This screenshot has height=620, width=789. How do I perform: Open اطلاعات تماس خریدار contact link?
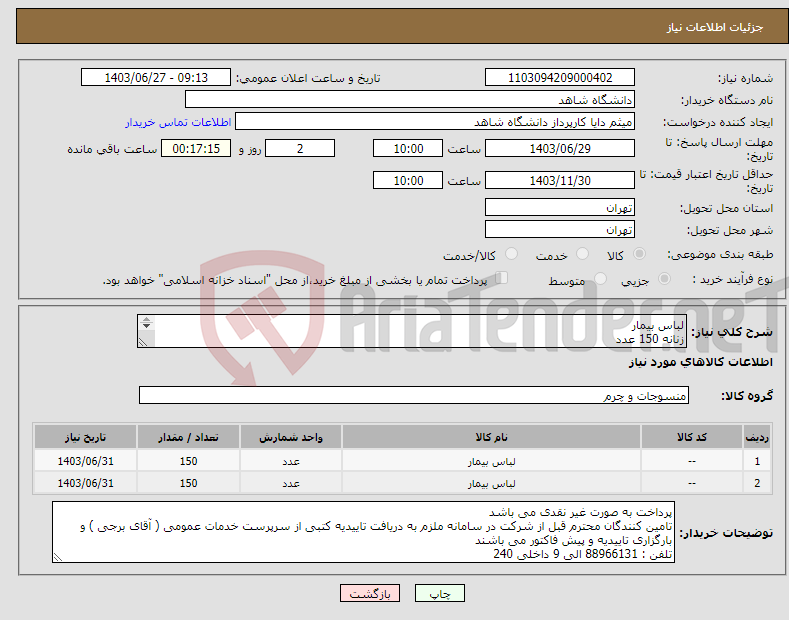178,122
